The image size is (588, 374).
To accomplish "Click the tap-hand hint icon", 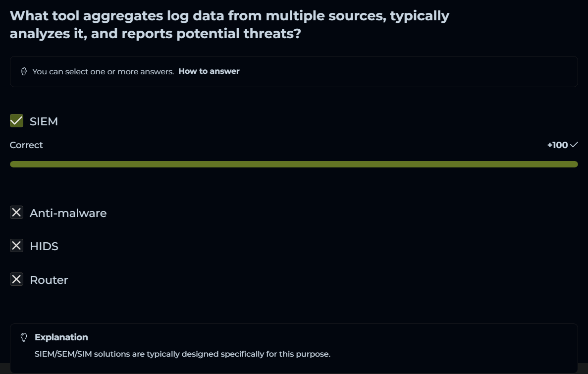I will tap(24, 71).
